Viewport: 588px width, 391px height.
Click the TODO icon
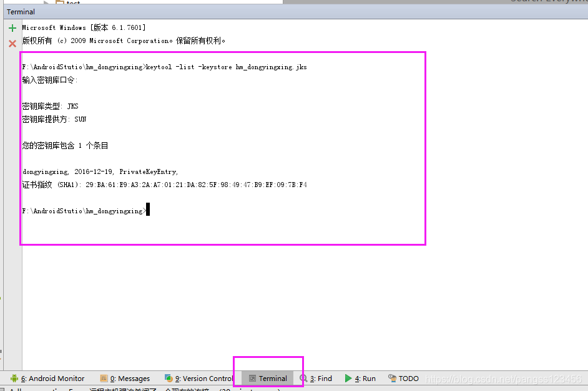click(392, 379)
